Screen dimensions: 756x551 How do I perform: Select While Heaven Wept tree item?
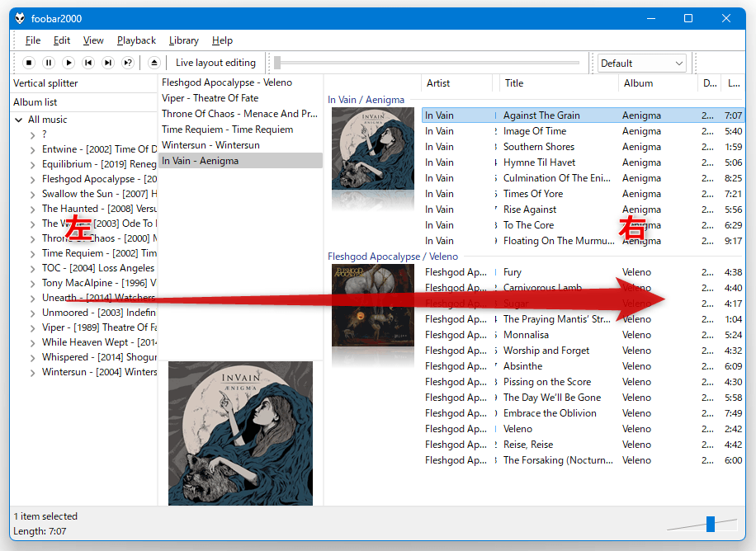99,342
